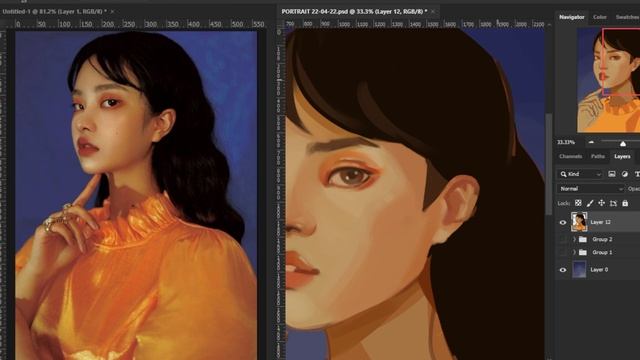Switch to the PORTRAIT 22-04-22.psd document tab
Screen dimensions: 640x360
pyautogui.click(x=354, y=11)
